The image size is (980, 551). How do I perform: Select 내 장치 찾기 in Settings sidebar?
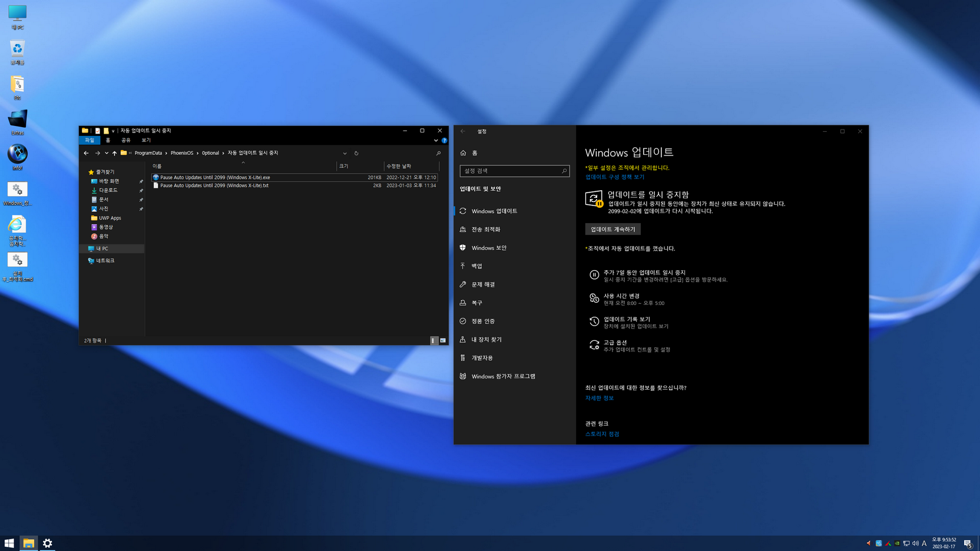click(x=514, y=340)
